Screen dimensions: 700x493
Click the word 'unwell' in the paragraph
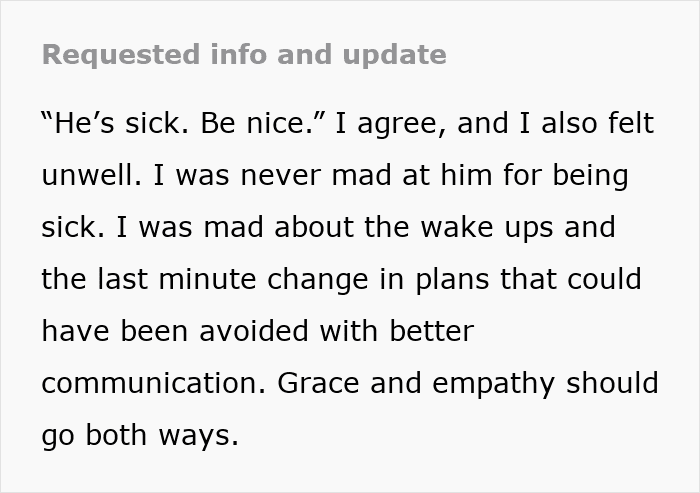click(x=92, y=175)
